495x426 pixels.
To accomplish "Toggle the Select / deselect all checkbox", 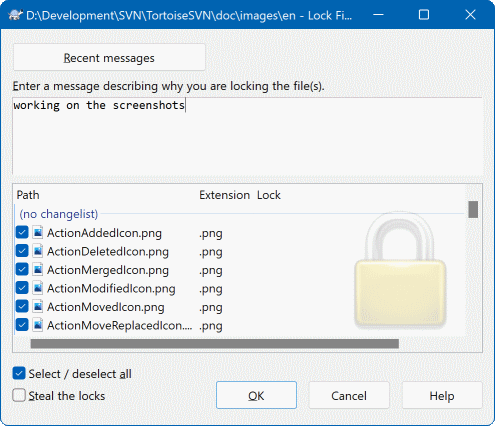I will [19, 374].
